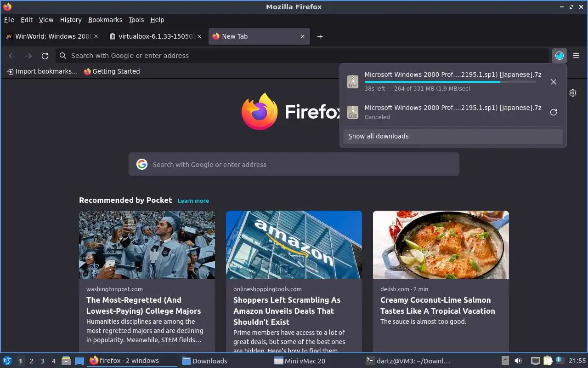Click Import bookmarks in bookmarks toolbar
The image size is (588, 368).
[42, 71]
